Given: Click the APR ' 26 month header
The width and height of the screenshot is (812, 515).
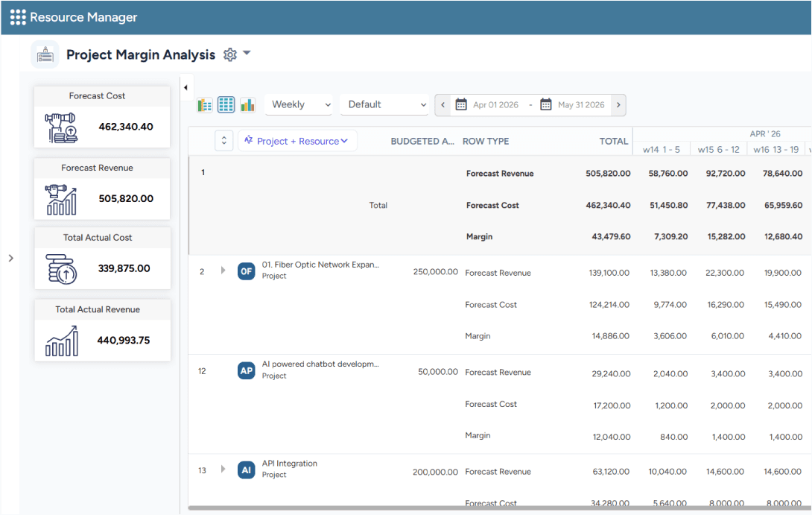Looking at the screenshot, I should [x=765, y=133].
